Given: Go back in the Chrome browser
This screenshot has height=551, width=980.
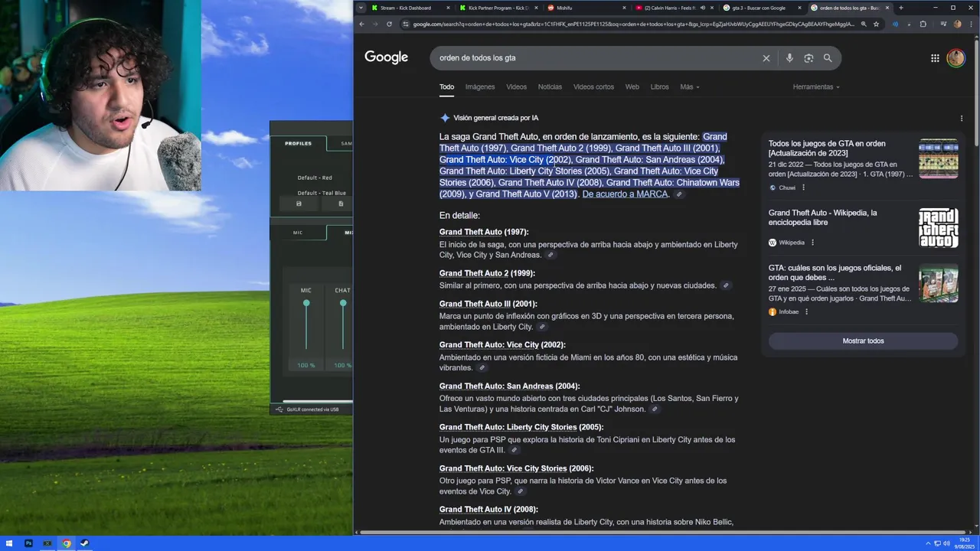Looking at the screenshot, I should (361, 24).
